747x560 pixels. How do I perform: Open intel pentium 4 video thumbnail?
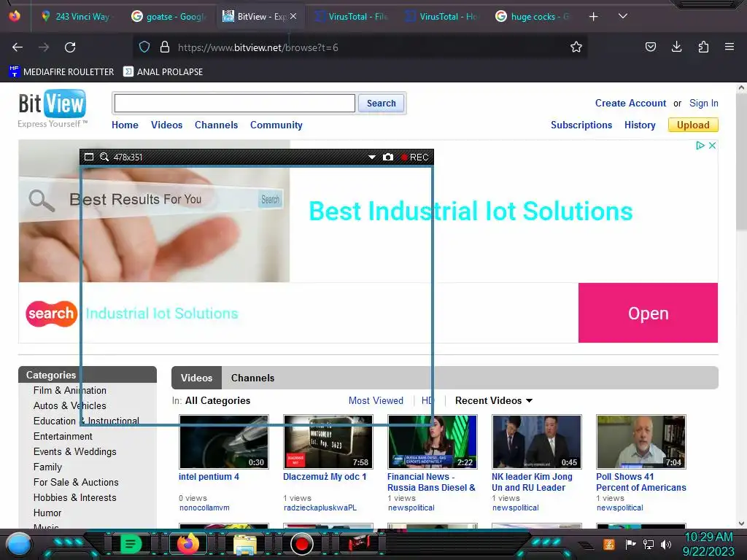(223, 442)
